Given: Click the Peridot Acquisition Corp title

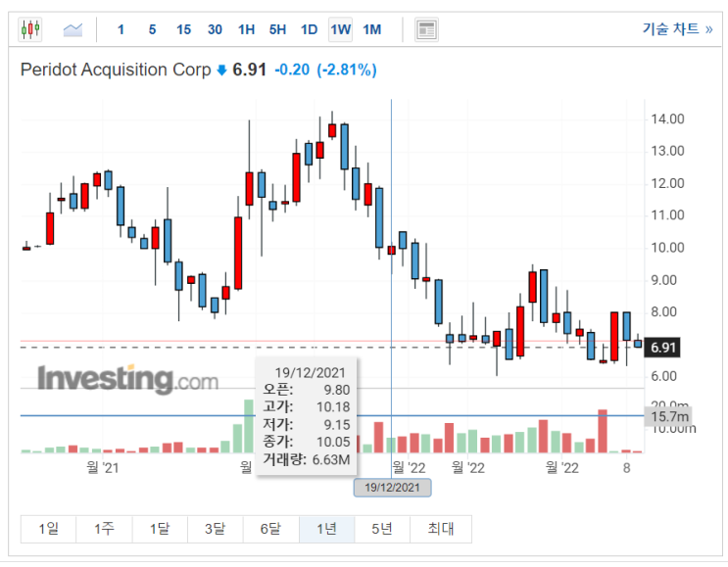Looking at the screenshot, I should coord(116,70).
